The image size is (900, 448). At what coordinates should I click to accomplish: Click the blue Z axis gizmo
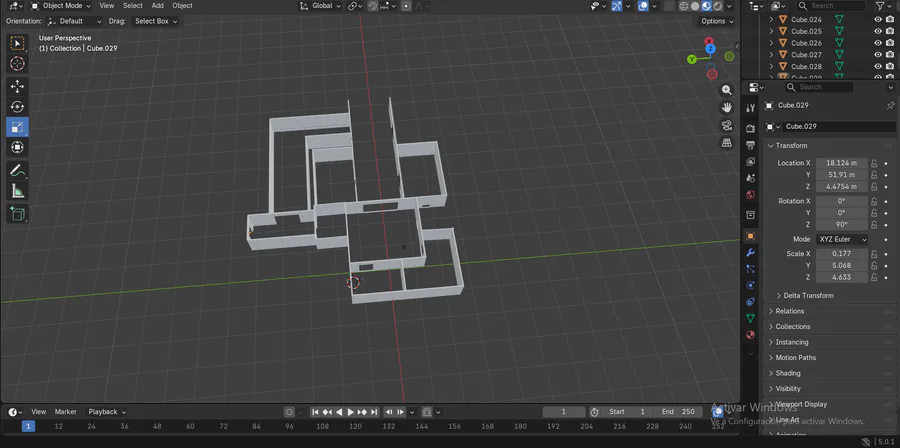click(x=710, y=49)
